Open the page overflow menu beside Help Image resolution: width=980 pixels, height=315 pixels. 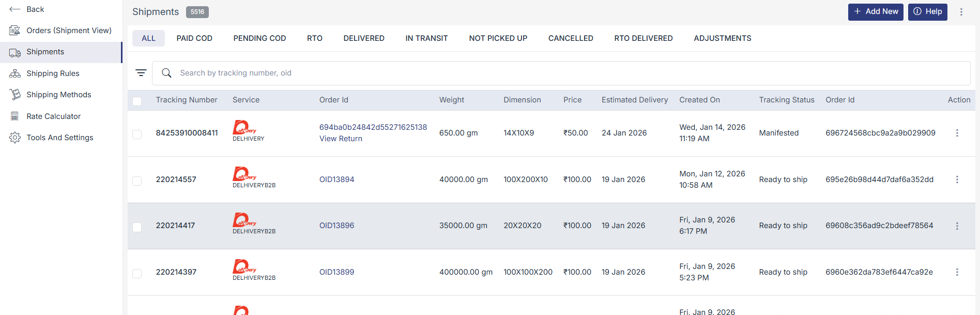961,12
